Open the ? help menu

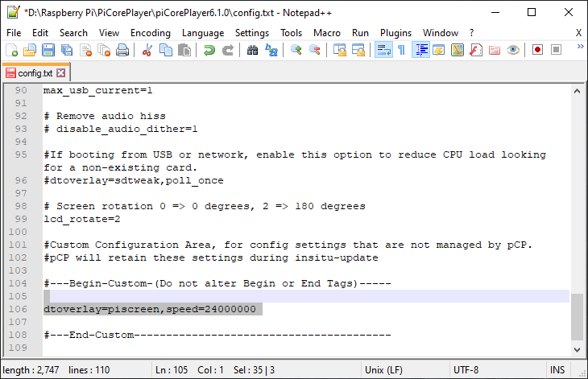click(x=471, y=33)
